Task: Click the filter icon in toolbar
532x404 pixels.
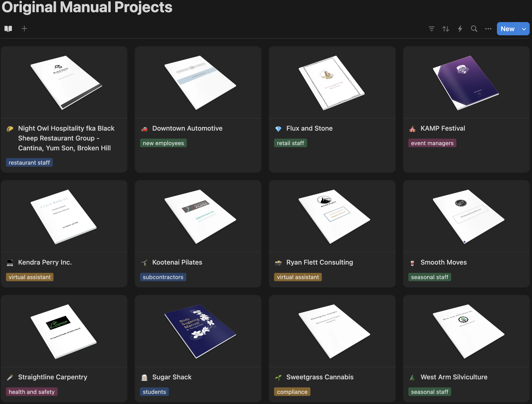Action: point(431,29)
